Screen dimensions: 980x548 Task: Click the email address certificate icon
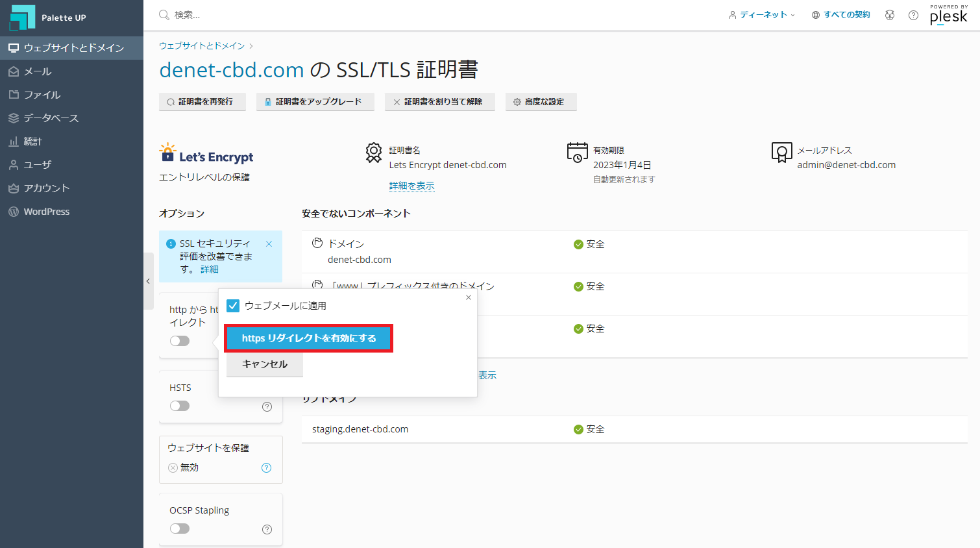click(x=781, y=153)
